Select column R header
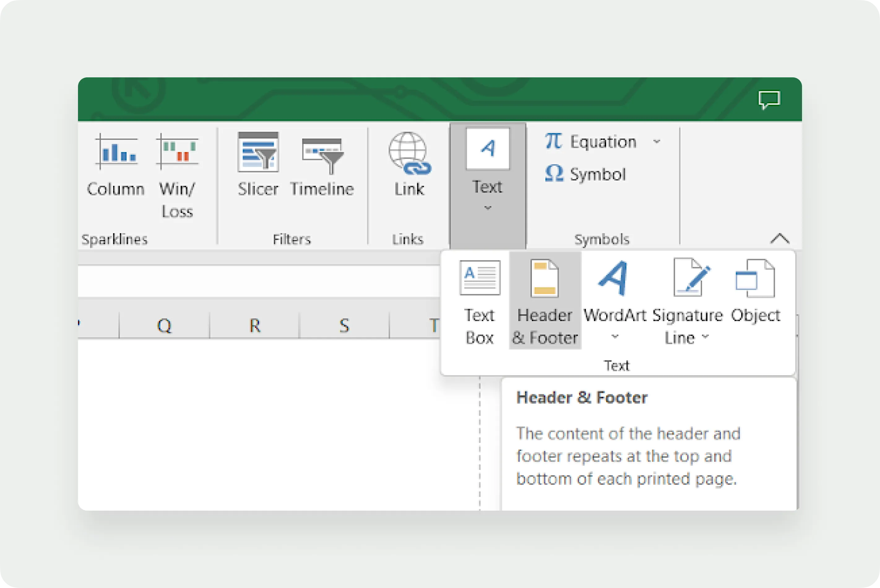The height and width of the screenshot is (588, 880). point(255,326)
